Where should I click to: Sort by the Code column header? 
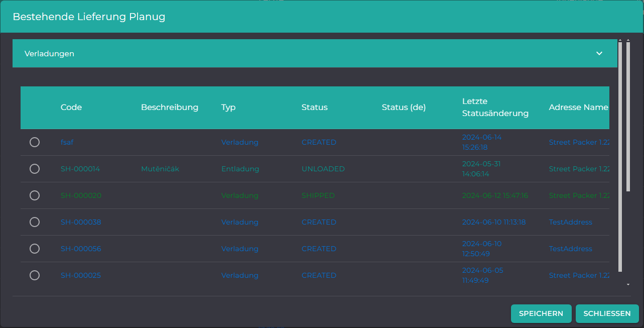click(x=71, y=107)
